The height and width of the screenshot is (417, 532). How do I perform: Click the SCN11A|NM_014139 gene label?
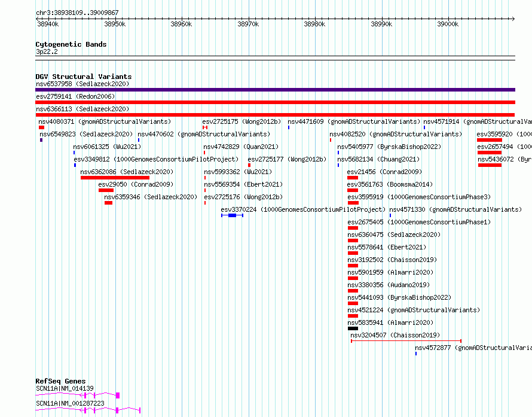65,388
